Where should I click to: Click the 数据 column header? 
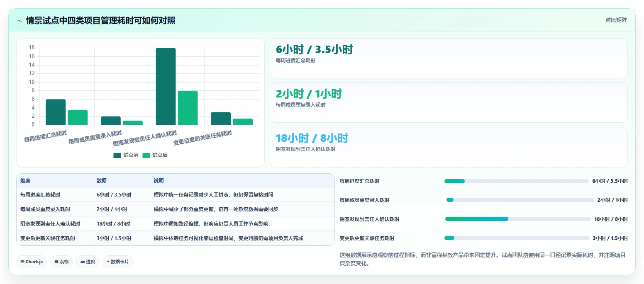[x=102, y=181]
